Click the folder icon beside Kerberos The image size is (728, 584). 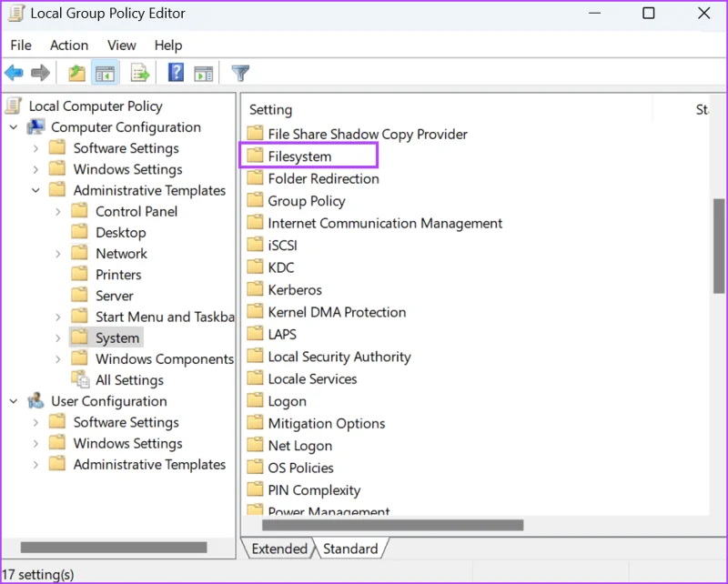255,289
